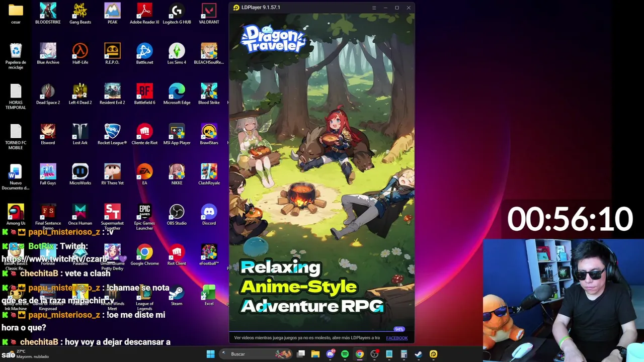This screenshot has width=644, height=362.
Task: Select the Cliente de Riot icon
Action: tap(144, 134)
